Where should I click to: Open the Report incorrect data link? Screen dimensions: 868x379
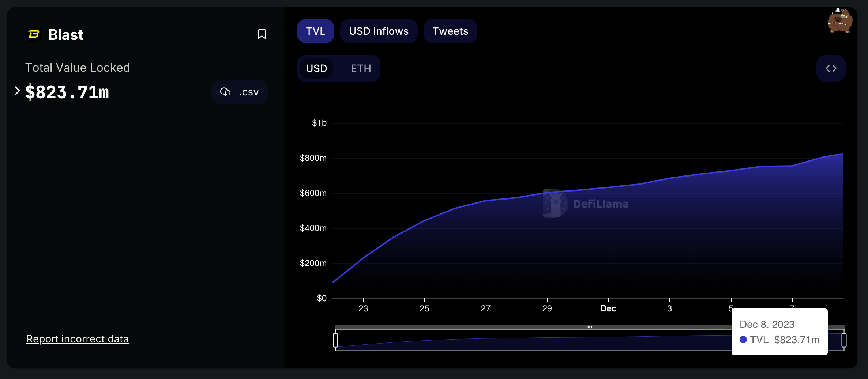pos(77,339)
